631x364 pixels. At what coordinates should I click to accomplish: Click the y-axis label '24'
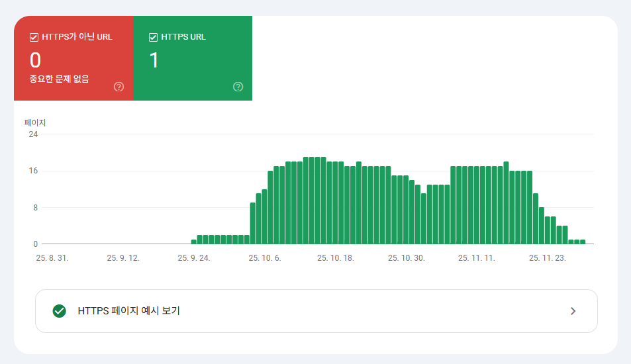(x=33, y=134)
